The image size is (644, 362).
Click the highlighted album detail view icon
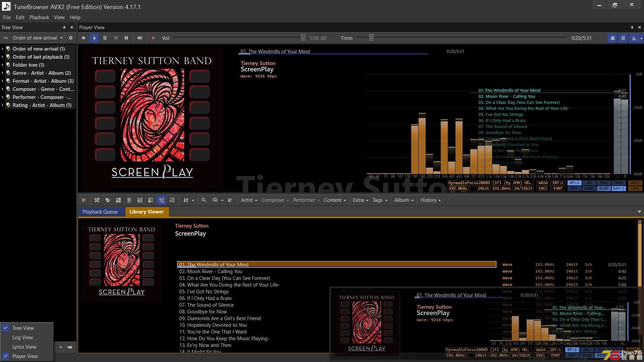162,200
